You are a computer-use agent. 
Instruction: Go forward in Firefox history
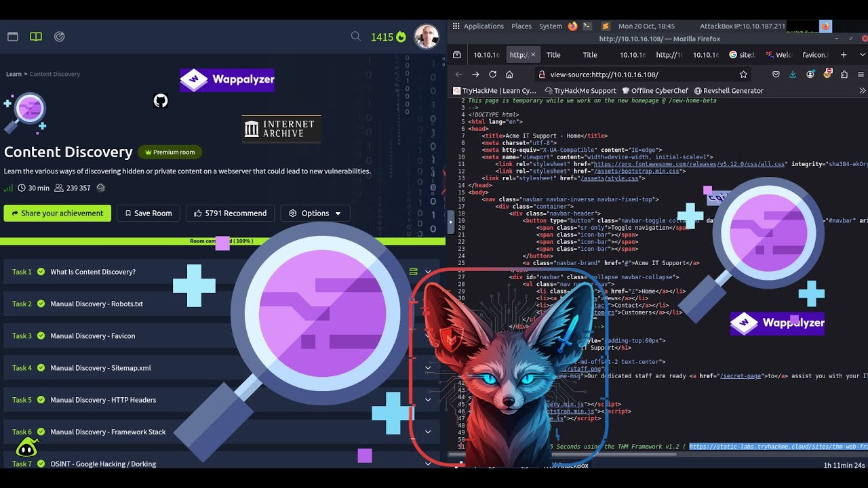point(475,75)
